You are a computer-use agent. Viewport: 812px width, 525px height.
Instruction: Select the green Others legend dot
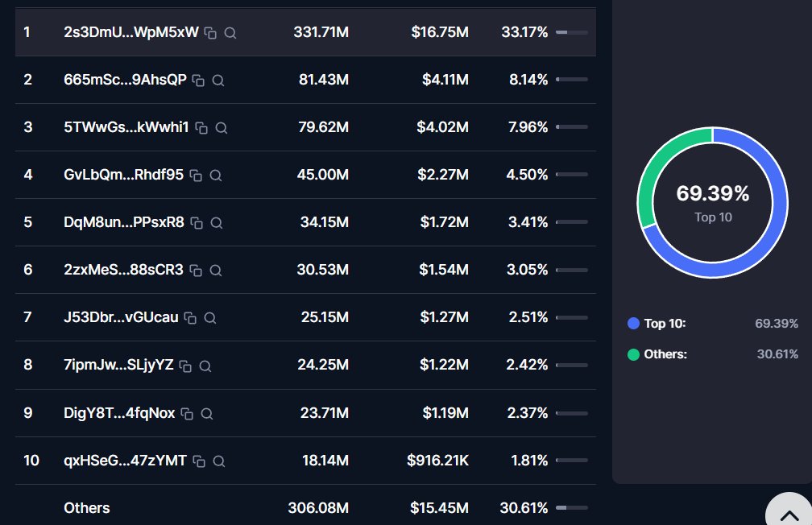pyautogui.click(x=633, y=354)
